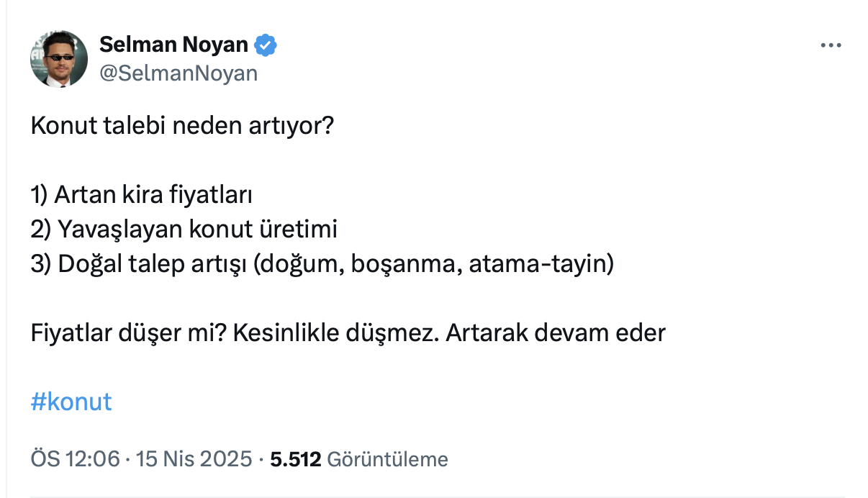Click the 5.512 view count number
Screen dimensions: 868x498
point(295,459)
